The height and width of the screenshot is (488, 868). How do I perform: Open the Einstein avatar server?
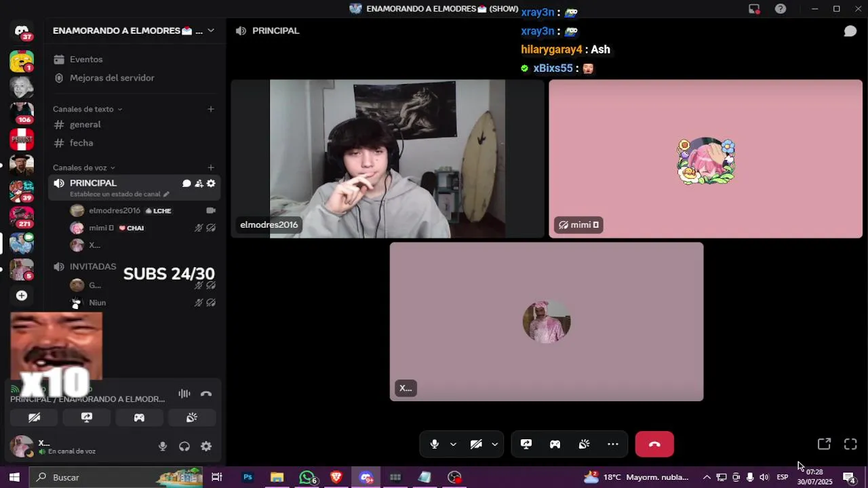coord(22,87)
